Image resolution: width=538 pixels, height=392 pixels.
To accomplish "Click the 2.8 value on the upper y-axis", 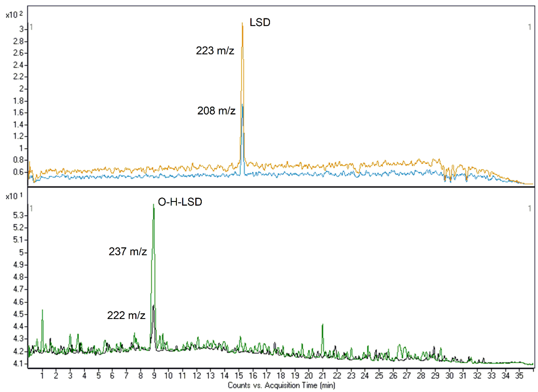I will pos(18,41).
